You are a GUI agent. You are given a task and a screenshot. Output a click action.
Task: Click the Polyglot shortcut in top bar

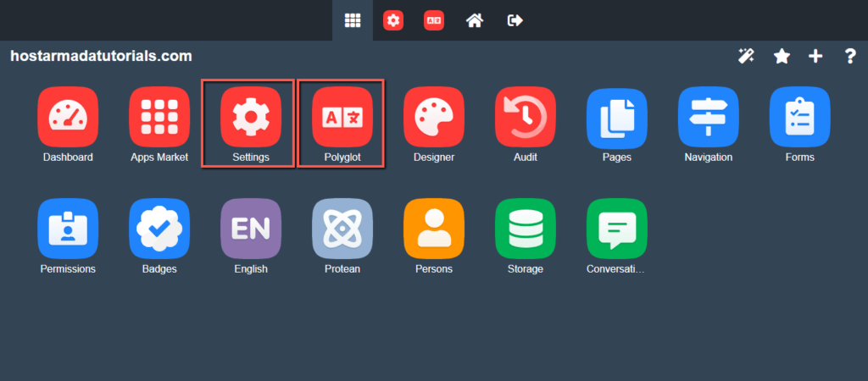click(x=434, y=20)
